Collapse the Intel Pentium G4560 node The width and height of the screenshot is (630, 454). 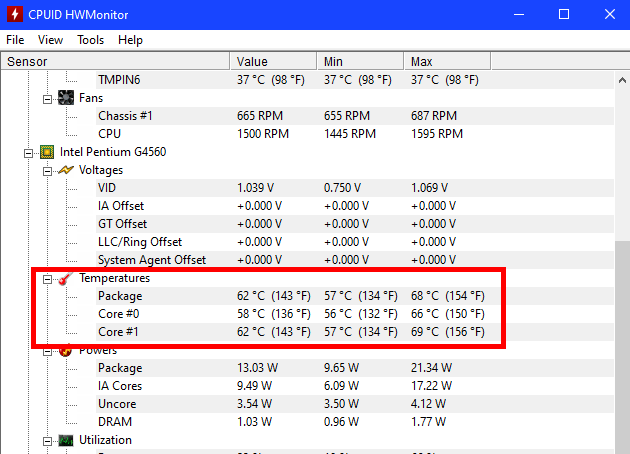tap(28, 153)
